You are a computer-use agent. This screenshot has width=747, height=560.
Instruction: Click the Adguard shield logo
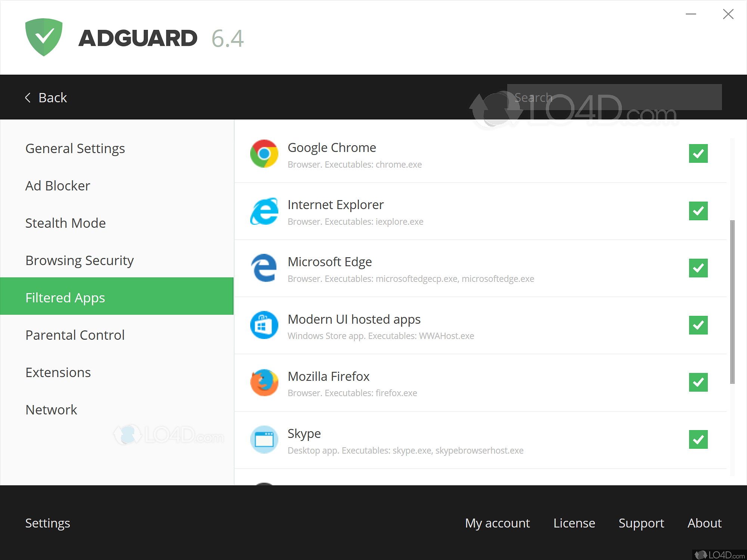click(x=44, y=37)
